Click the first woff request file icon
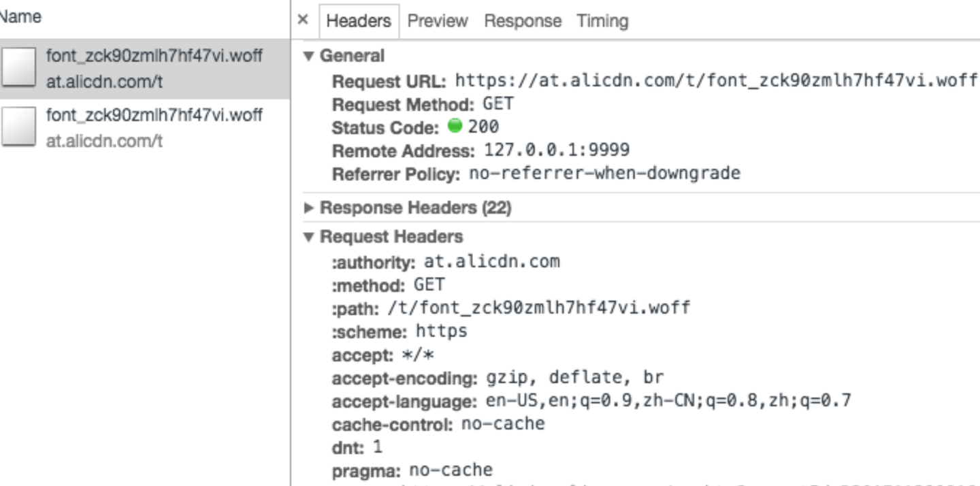 pos(18,68)
